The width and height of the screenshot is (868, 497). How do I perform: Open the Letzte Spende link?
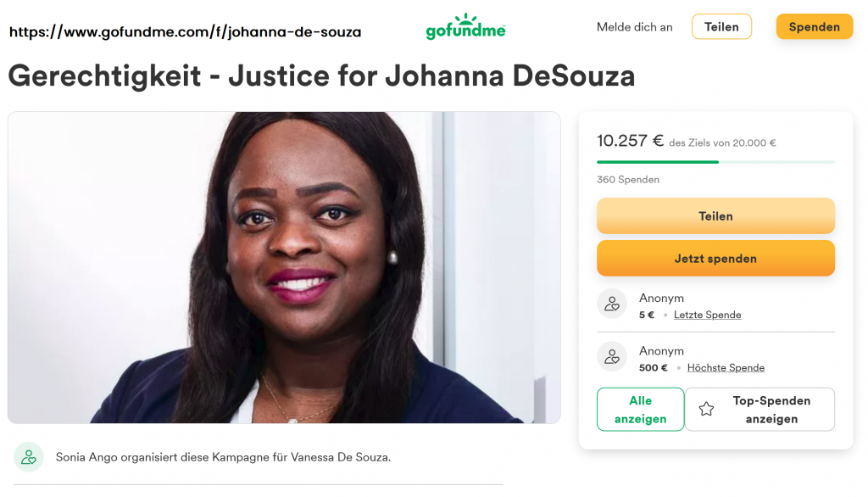coord(707,315)
